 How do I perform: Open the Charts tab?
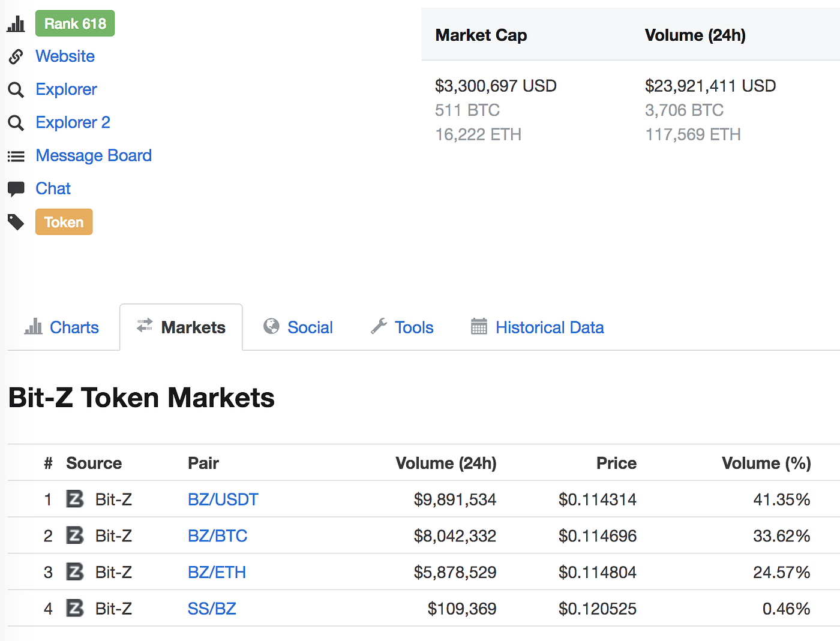[62, 327]
